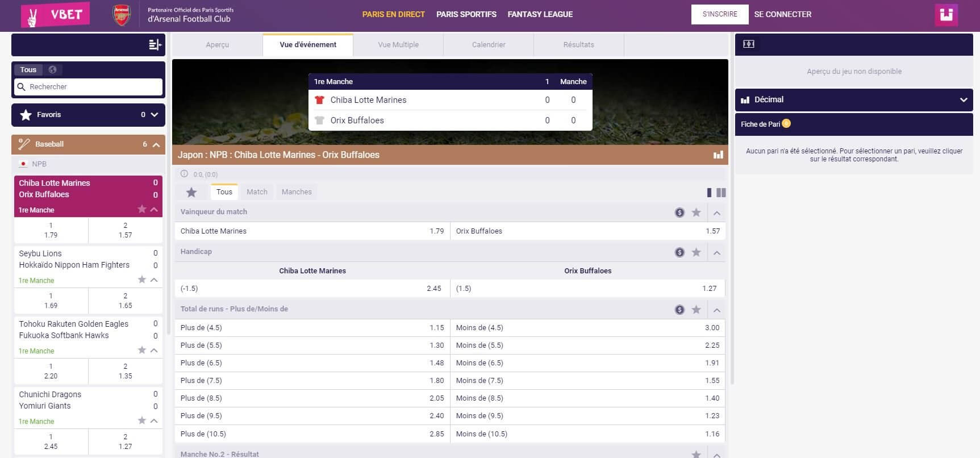Bet on Orix Buffaloes at 1.57
The height and width of the screenshot is (458, 980).
click(x=588, y=231)
